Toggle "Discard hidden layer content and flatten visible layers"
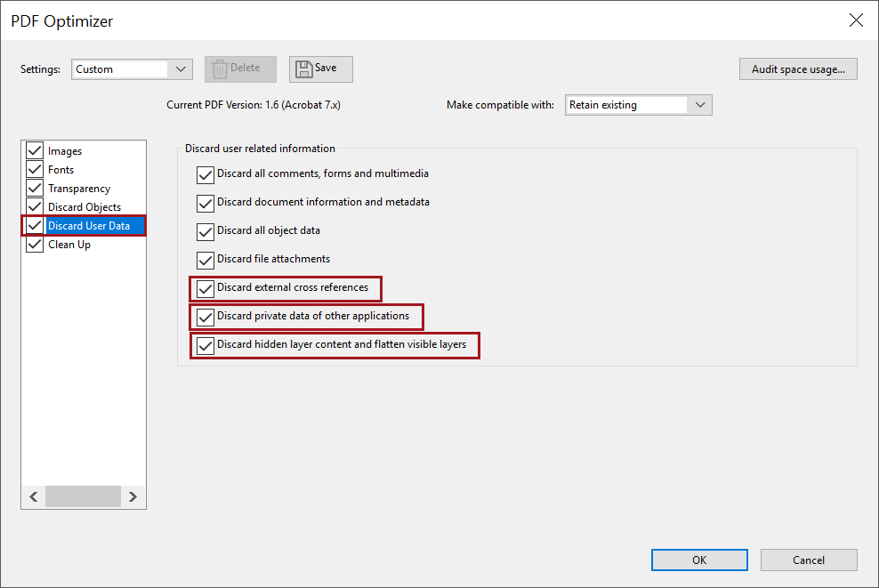The height and width of the screenshot is (588, 879). [x=206, y=345]
